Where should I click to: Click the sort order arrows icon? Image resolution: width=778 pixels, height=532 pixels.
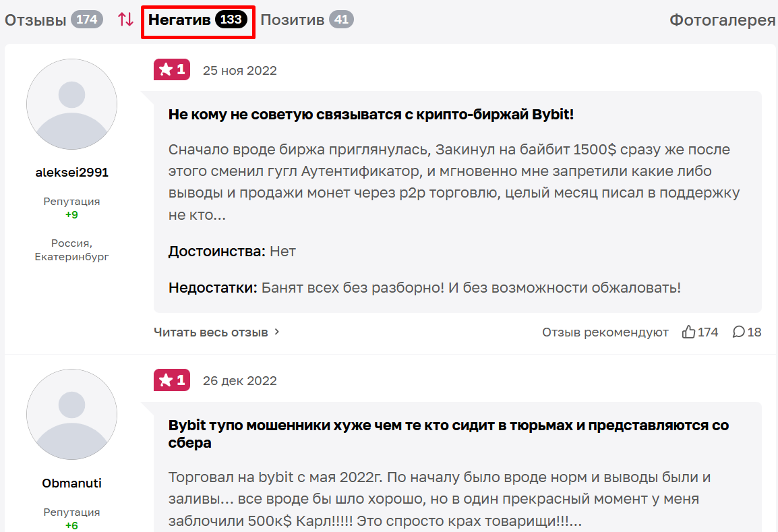click(x=126, y=20)
